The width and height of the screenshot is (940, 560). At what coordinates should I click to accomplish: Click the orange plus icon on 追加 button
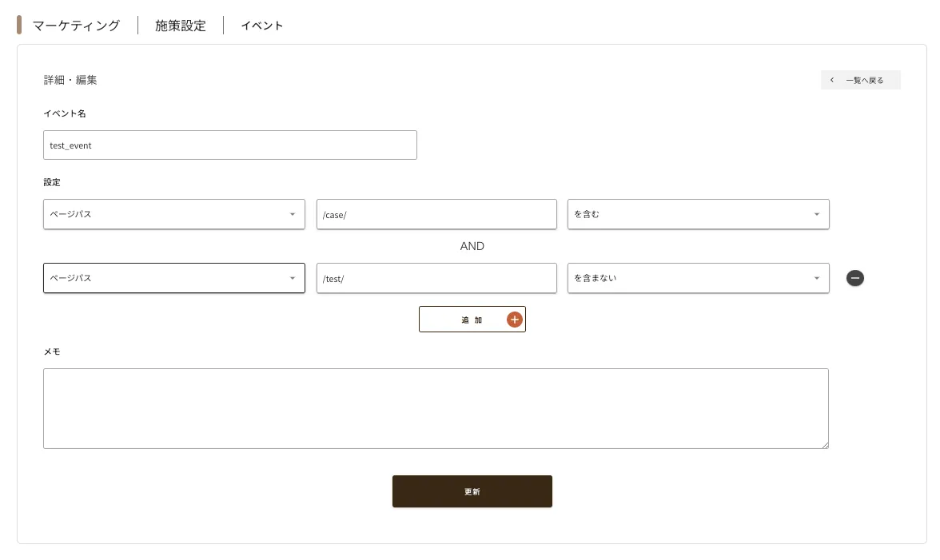pyautogui.click(x=515, y=320)
